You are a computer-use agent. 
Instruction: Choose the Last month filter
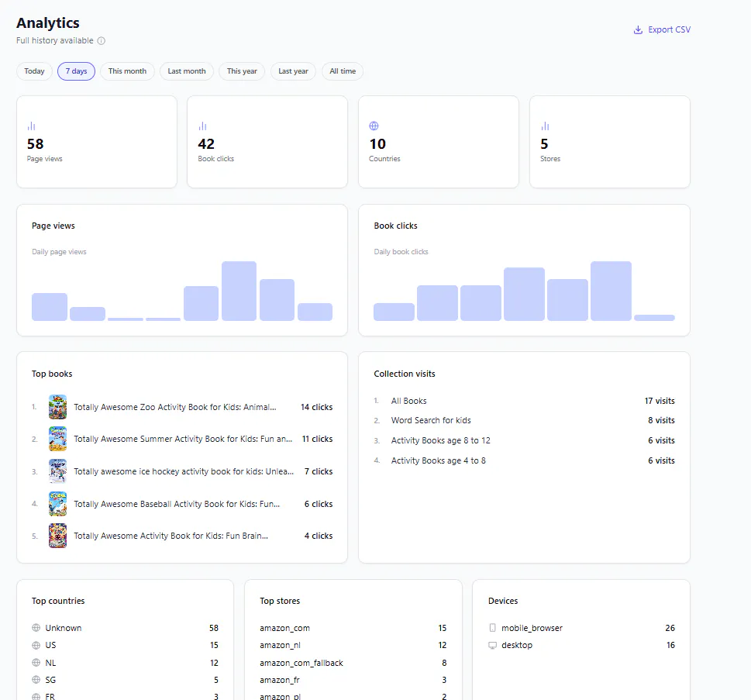[x=187, y=71]
